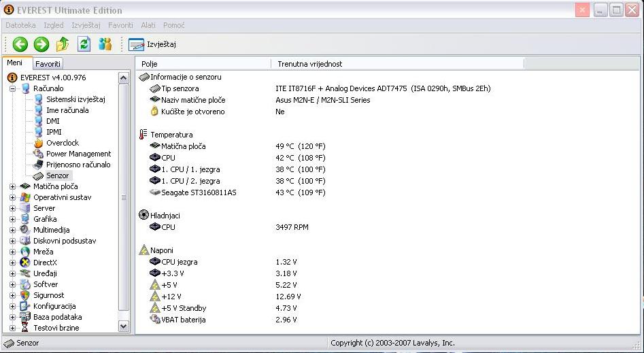644x353 pixels.
Task: Click the green Forward arrow icon
Action: pyautogui.click(x=41, y=44)
